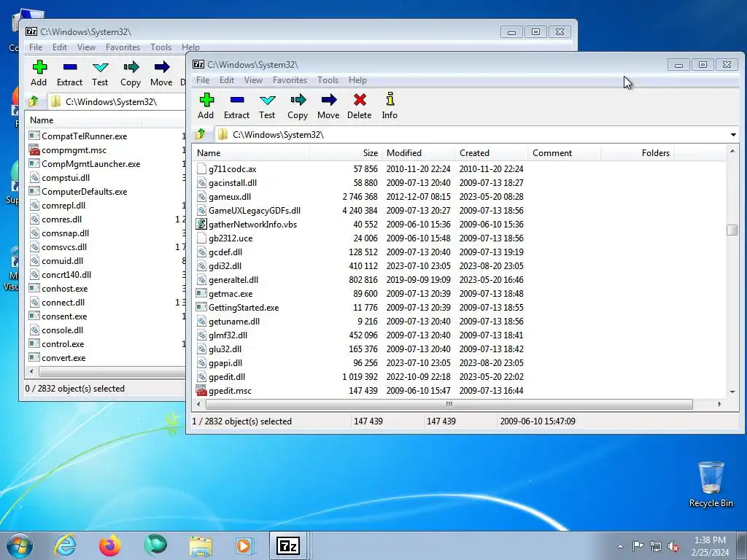Show hidden system tray icons arrow
747x560 pixels.
[620, 546]
